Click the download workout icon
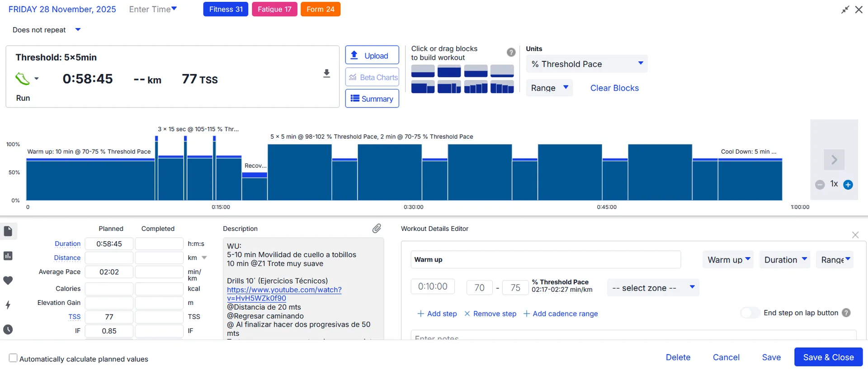The image size is (868, 370). [x=326, y=74]
